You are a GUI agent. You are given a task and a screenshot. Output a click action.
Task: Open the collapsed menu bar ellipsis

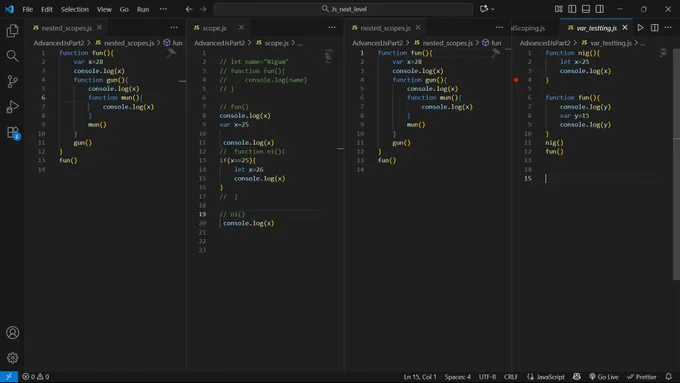coord(163,9)
